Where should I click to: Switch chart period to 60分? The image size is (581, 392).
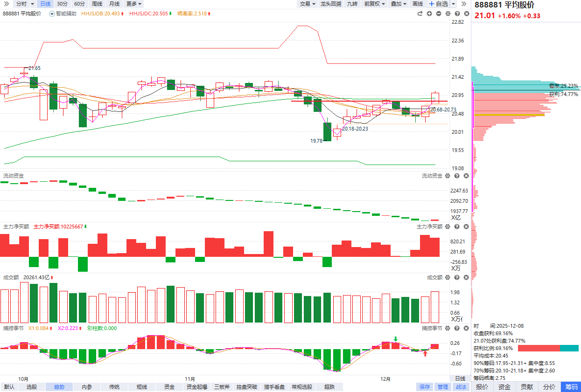(79, 4)
